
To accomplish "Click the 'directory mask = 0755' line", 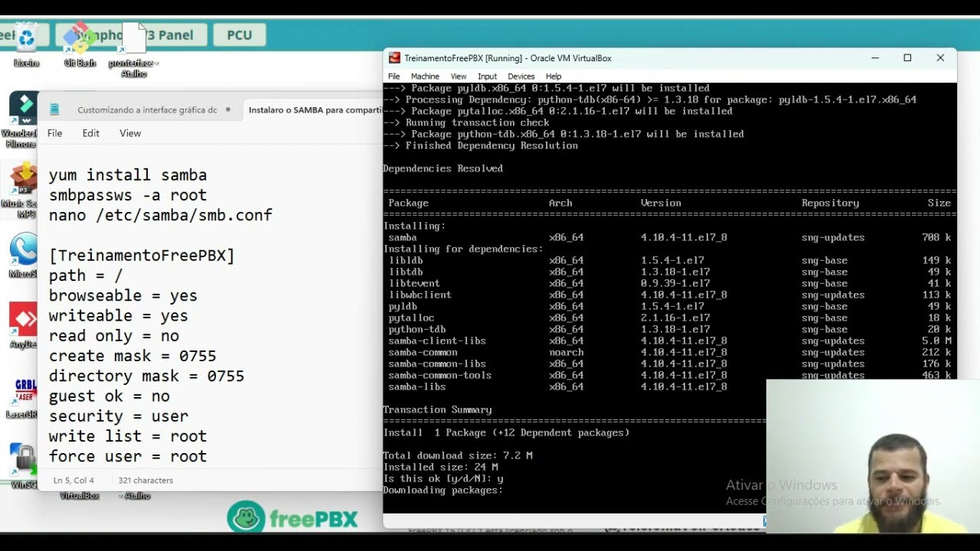I will [146, 376].
